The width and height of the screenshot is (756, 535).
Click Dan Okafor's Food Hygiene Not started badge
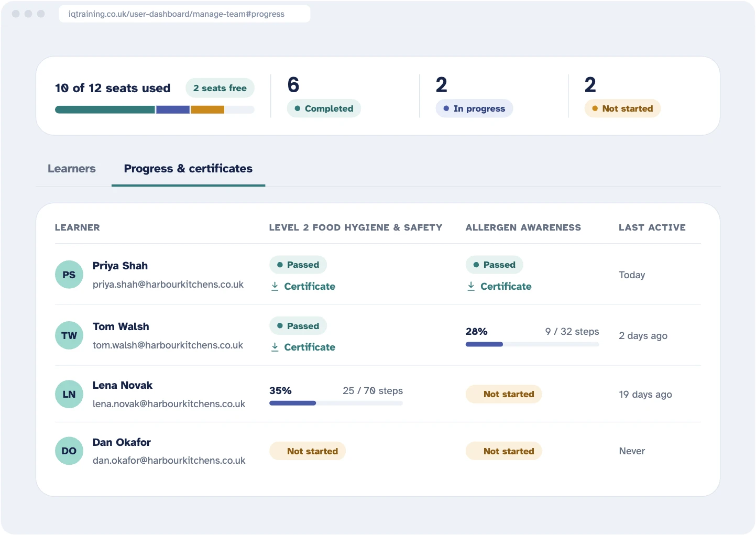pyautogui.click(x=308, y=451)
